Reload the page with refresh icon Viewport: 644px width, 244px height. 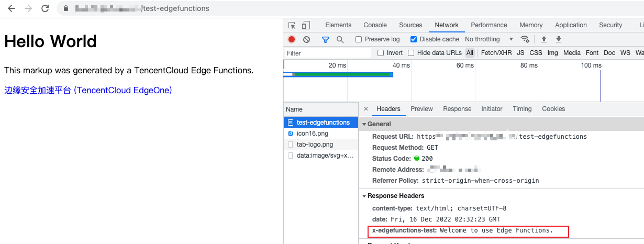[45, 8]
